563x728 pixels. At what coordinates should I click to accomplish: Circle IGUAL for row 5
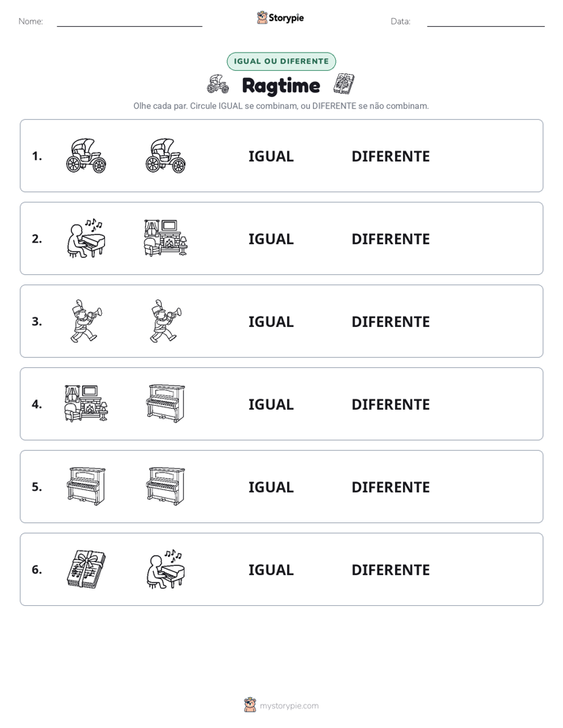pos(270,487)
